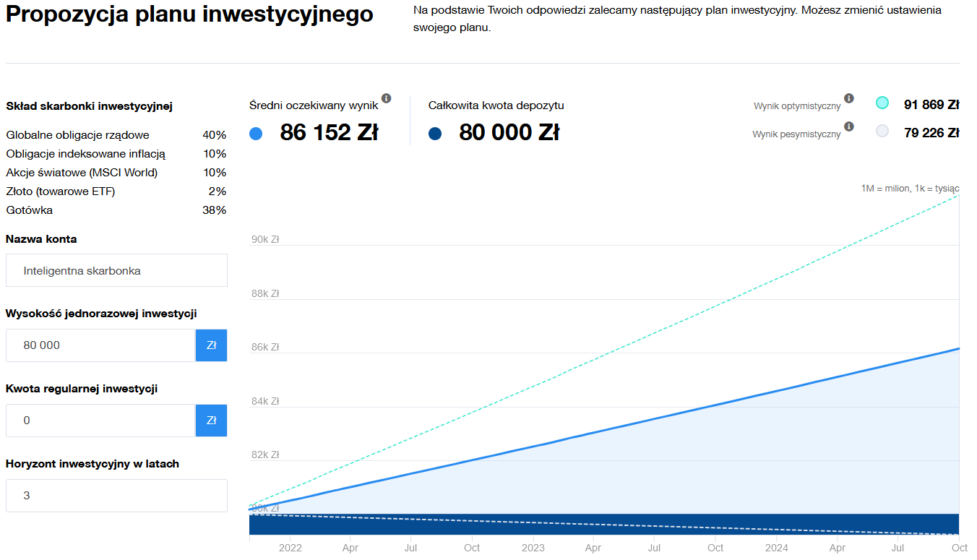The width and height of the screenshot is (977, 560).
Task: Click the dark blue total deposit dot
Action: tap(435, 134)
